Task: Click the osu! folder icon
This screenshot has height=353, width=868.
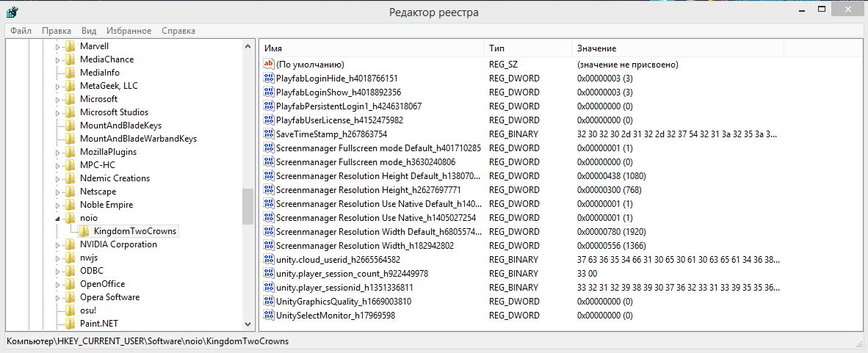Action: click(x=70, y=310)
